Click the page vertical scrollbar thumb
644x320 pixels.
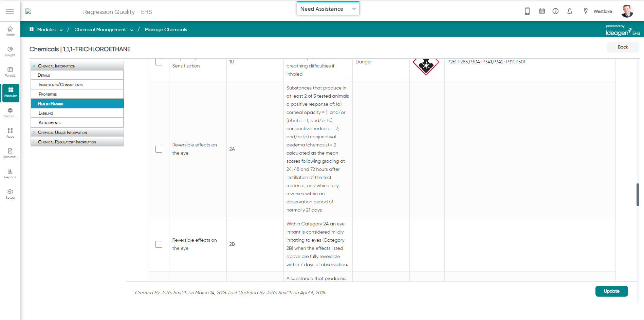pyautogui.click(x=638, y=195)
